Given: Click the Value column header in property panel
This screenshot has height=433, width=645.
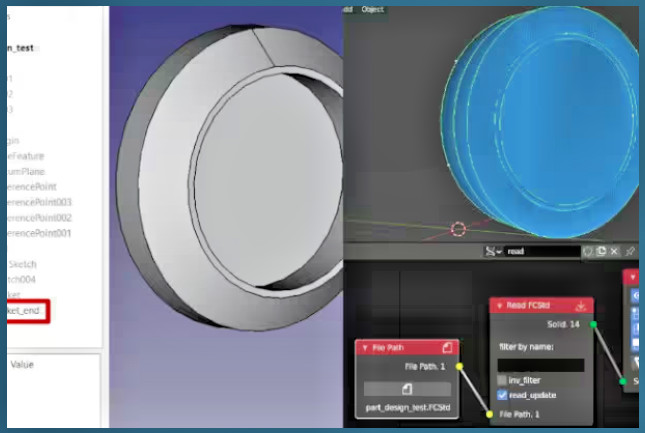Looking at the screenshot, I should (x=22, y=364).
